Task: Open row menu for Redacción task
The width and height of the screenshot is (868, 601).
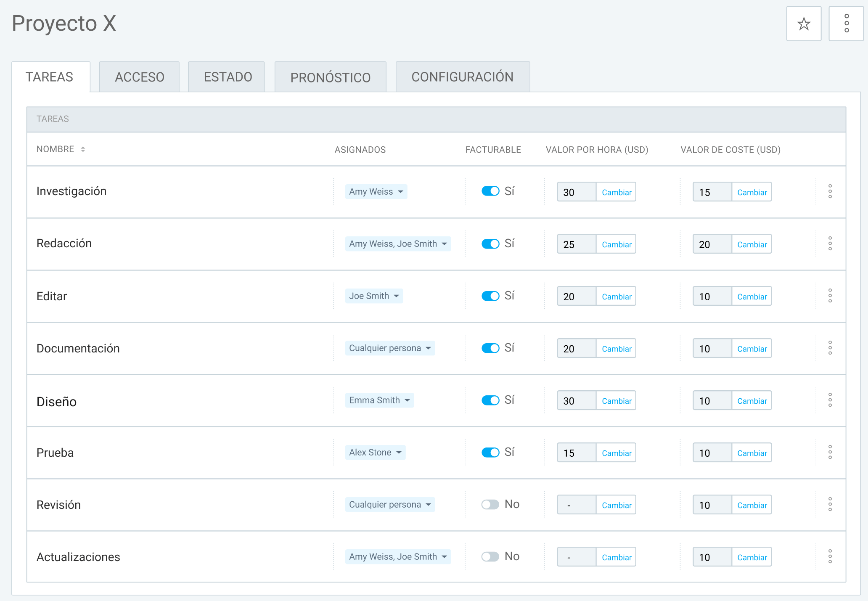Action: point(830,244)
